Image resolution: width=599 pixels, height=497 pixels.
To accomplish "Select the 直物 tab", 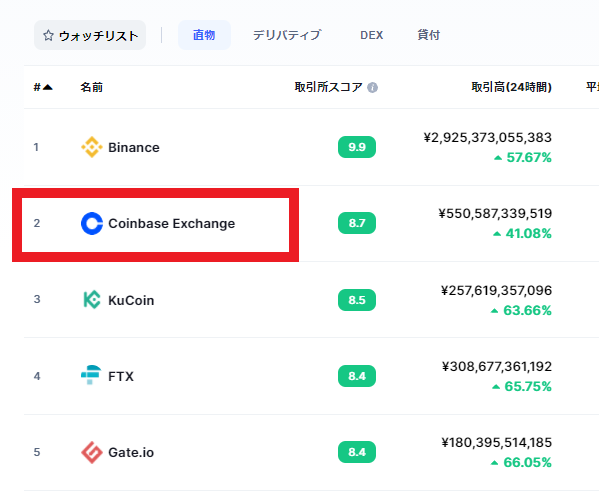I will pos(204,35).
